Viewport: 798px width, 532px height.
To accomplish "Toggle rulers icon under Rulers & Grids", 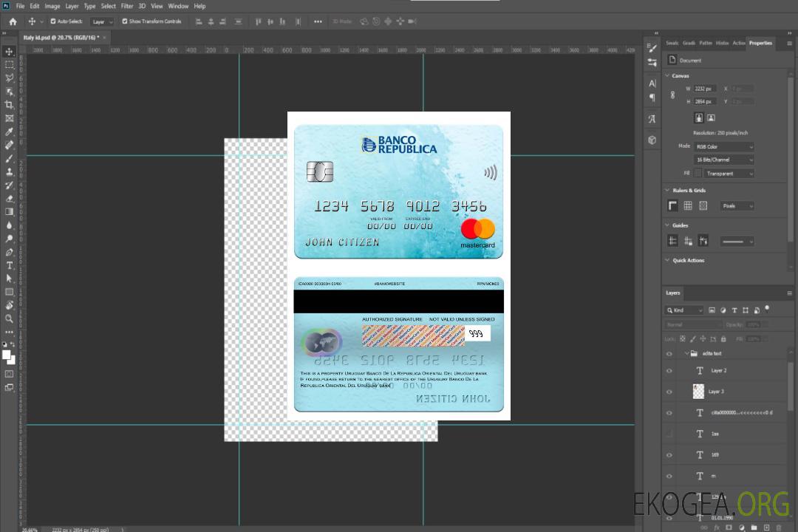I will click(x=672, y=205).
